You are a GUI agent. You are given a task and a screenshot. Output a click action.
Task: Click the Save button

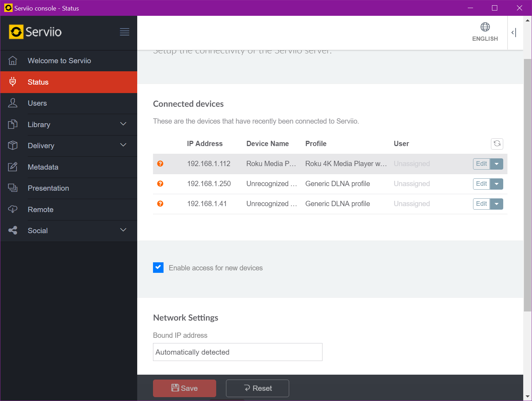[185, 388]
